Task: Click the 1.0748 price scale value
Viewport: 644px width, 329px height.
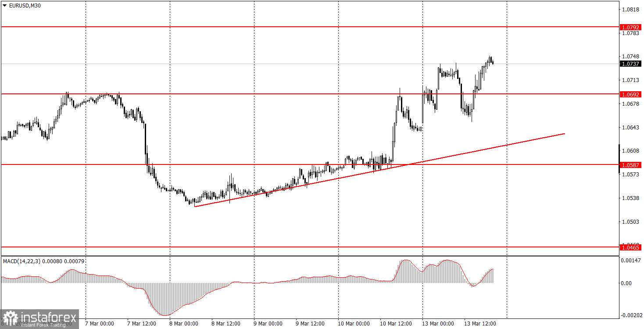Action: [x=630, y=57]
